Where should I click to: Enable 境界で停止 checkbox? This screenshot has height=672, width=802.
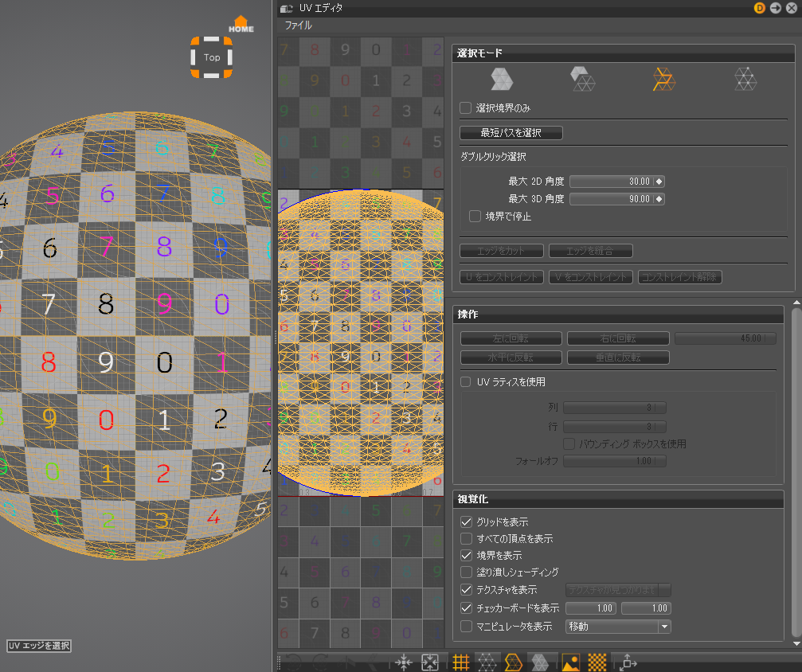475,217
